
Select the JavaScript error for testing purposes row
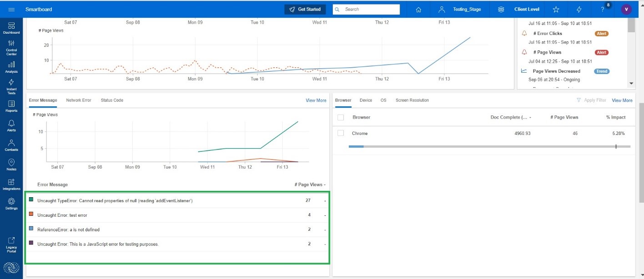tap(177, 244)
